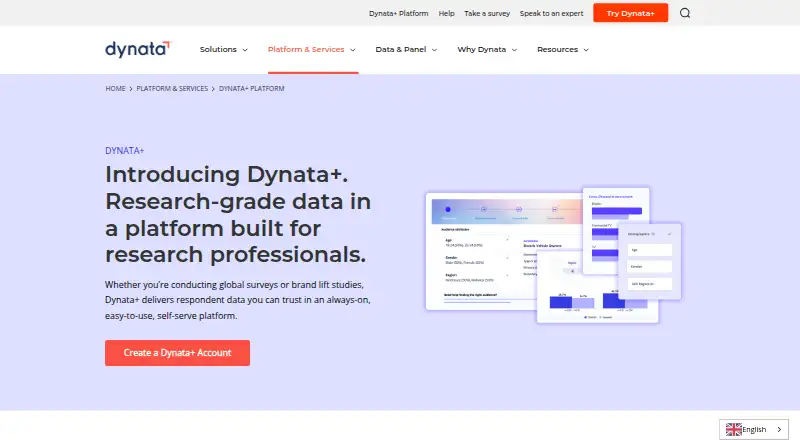This screenshot has height=440, width=800.
Task: Expand the Resources chevron
Action: (586, 50)
